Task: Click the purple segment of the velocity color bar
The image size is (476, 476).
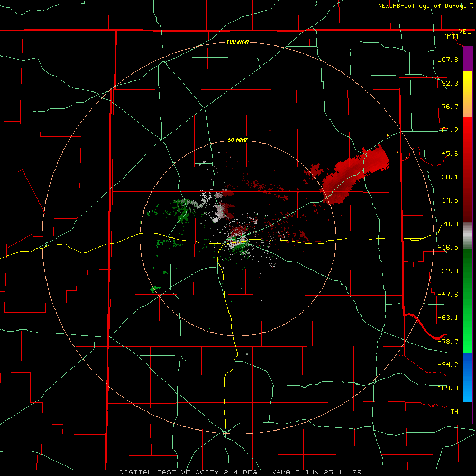Action: [467, 59]
